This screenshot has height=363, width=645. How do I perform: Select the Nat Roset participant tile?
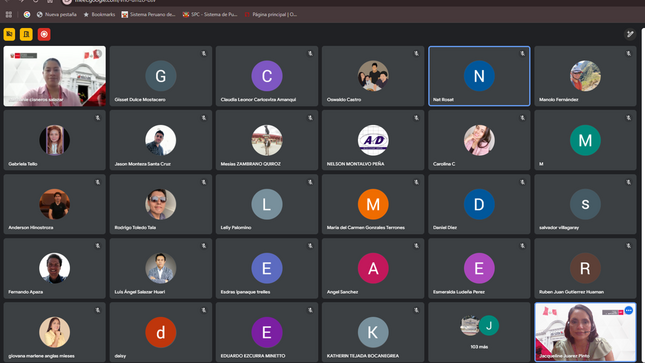click(x=479, y=76)
